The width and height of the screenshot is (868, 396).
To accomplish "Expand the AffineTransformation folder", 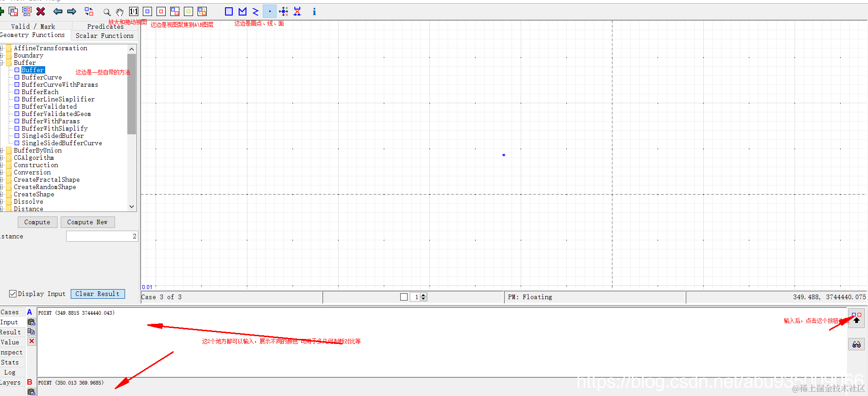I will tap(2, 48).
